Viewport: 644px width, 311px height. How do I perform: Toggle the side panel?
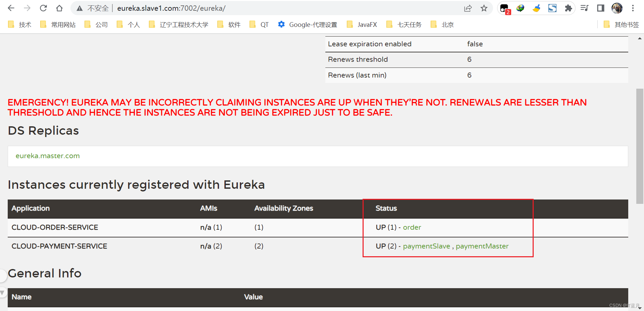click(600, 8)
